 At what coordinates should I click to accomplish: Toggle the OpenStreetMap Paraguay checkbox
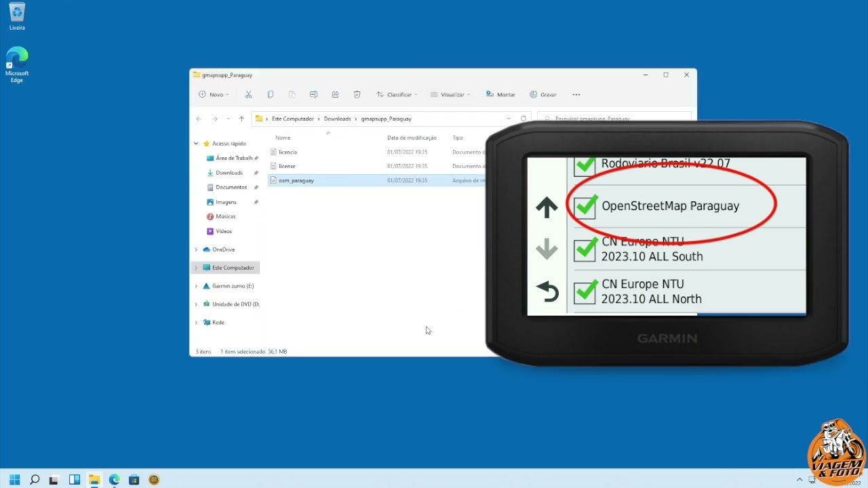(585, 207)
